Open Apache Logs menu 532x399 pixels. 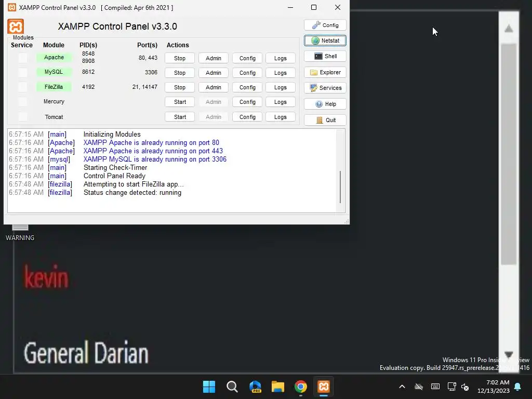pyautogui.click(x=280, y=58)
